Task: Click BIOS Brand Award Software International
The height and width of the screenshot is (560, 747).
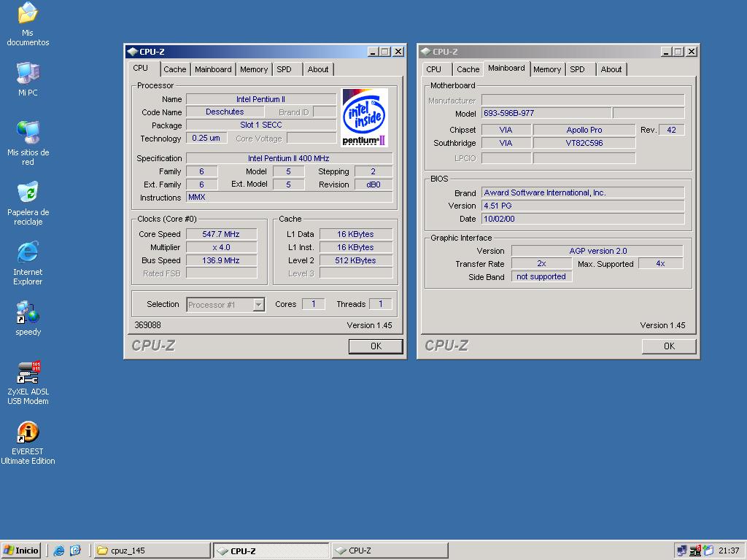Action: pyautogui.click(x=583, y=192)
